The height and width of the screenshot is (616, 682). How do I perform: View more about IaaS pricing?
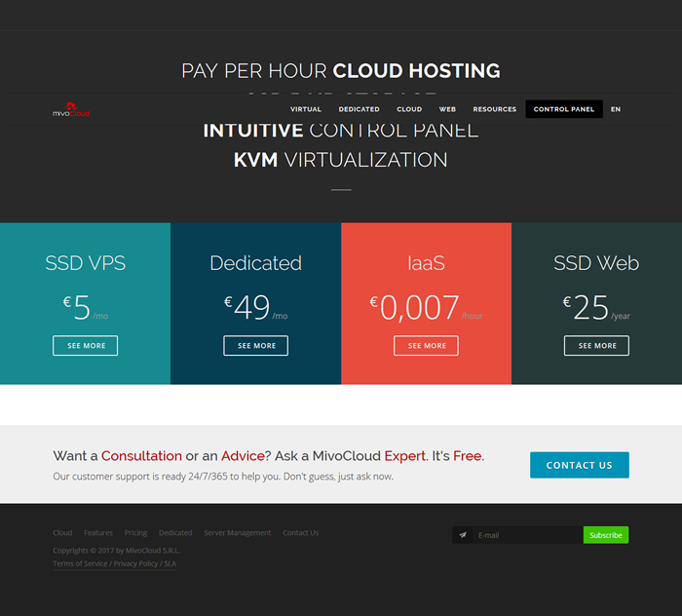[x=426, y=346]
